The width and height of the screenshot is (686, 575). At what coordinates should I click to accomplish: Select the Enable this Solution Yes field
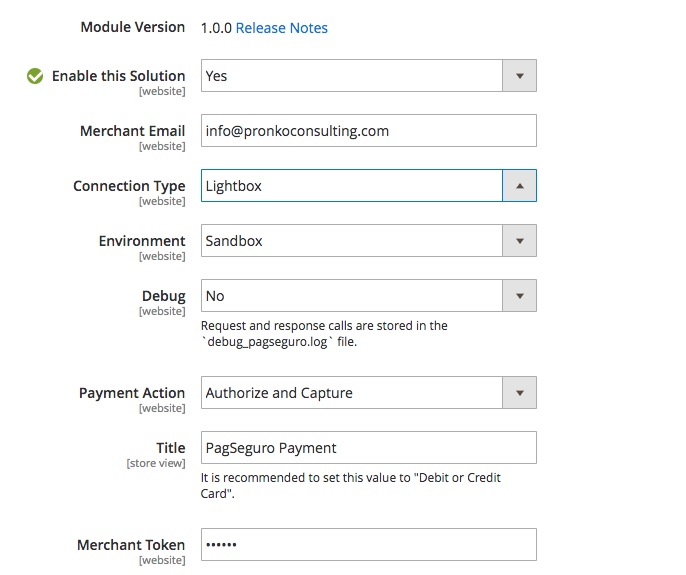tap(369, 76)
